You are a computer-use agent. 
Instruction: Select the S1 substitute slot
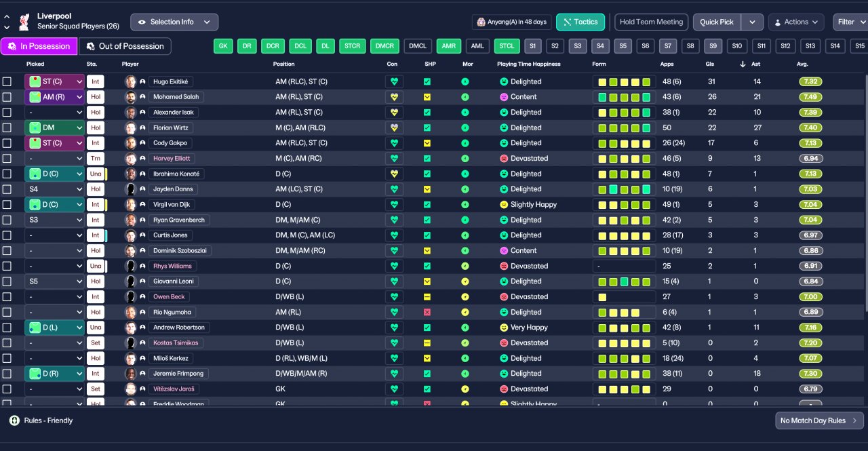(532, 46)
